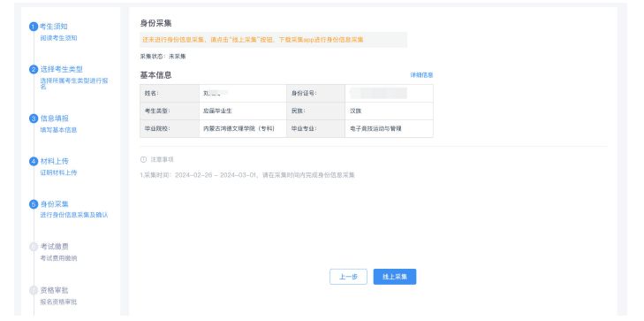Click step 5 circle for 身份采集

point(34,204)
